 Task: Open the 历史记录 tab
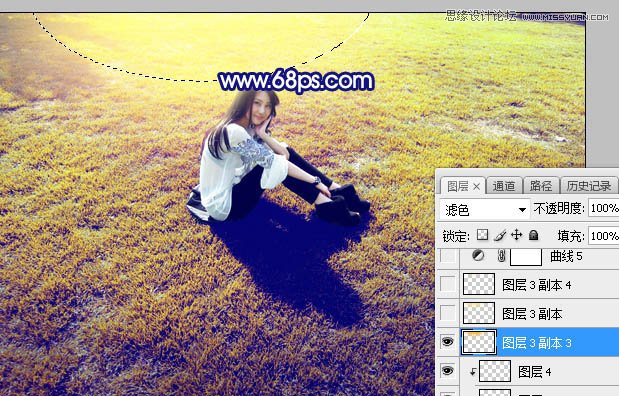(x=589, y=186)
